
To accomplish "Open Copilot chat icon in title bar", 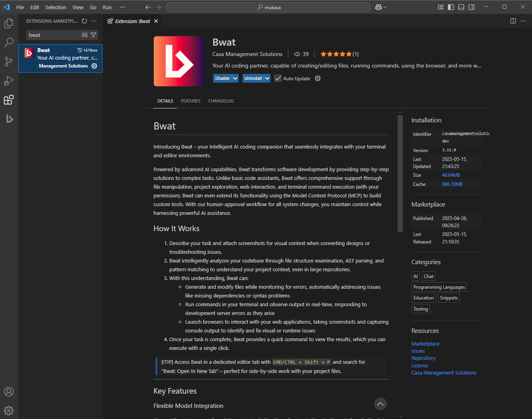I will tap(378, 7).
